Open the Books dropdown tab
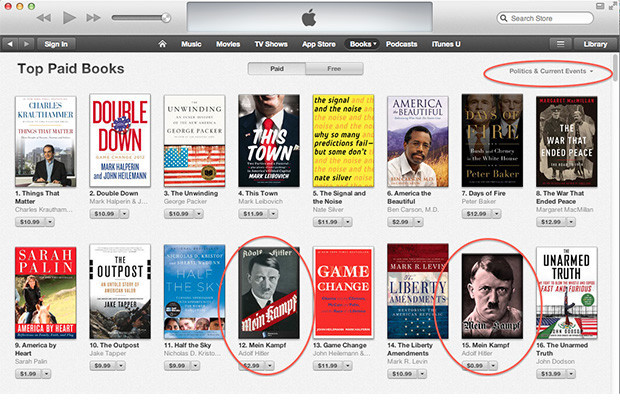The width and height of the screenshot is (620, 420). tap(362, 44)
